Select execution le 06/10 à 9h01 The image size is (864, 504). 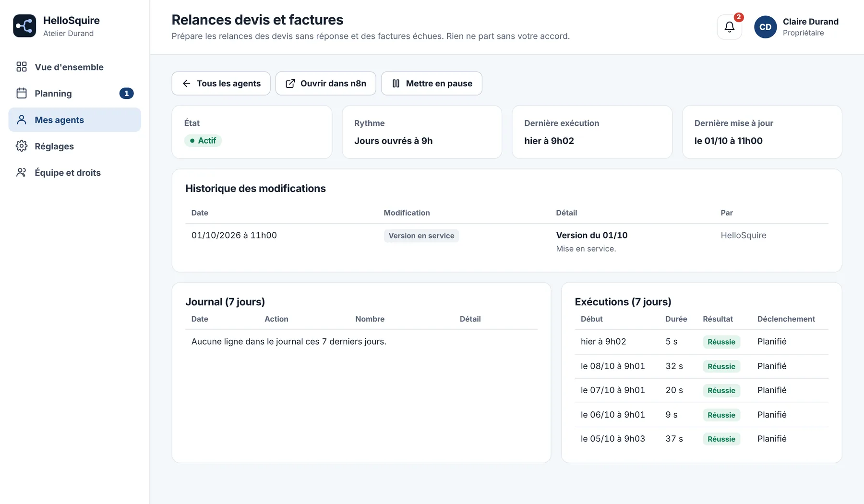click(702, 415)
